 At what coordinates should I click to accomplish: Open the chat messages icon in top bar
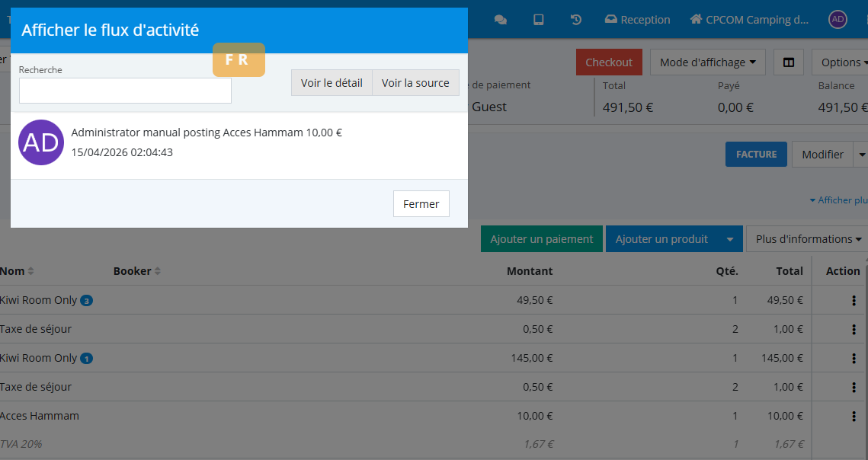click(501, 20)
